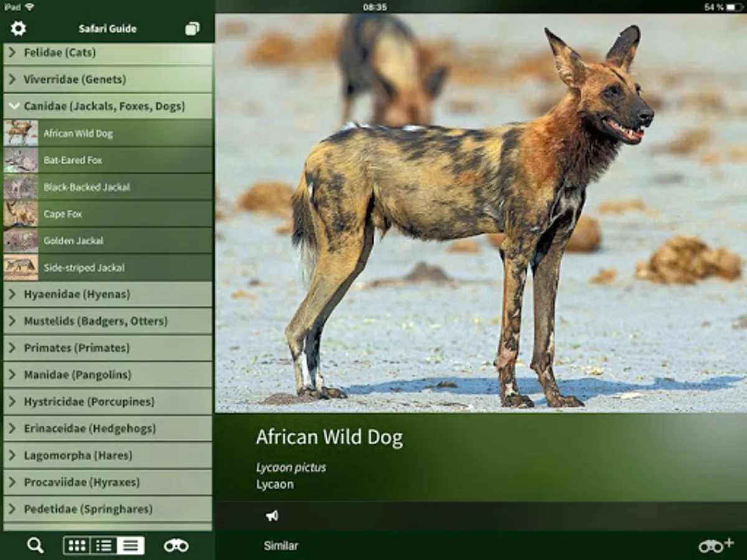Select Golden Jackal entry
Viewport: 747px width, 560px height.
108,240
